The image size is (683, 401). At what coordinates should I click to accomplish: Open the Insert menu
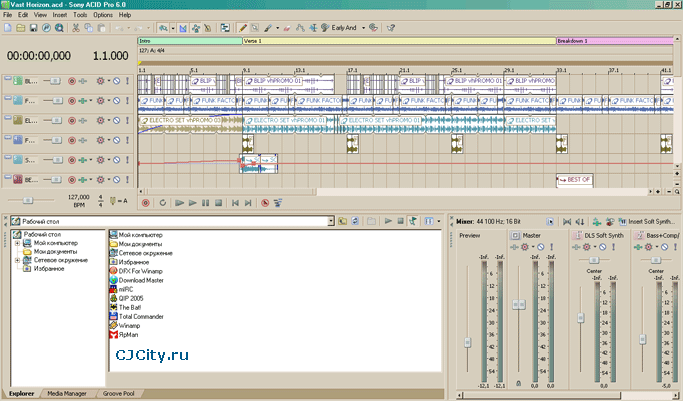(x=60, y=15)
